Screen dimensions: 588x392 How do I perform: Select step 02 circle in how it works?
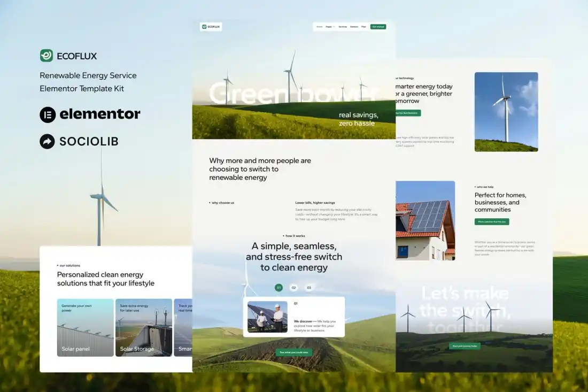(293, 288)
